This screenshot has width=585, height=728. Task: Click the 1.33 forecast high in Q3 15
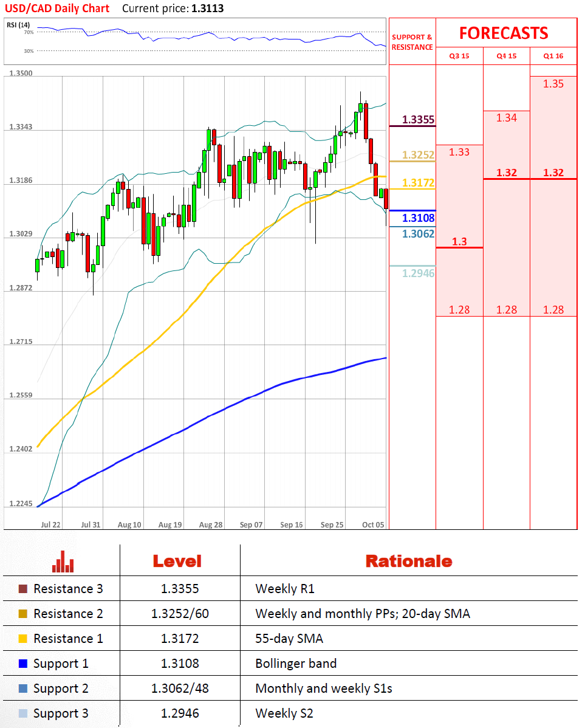coord(459,153)
